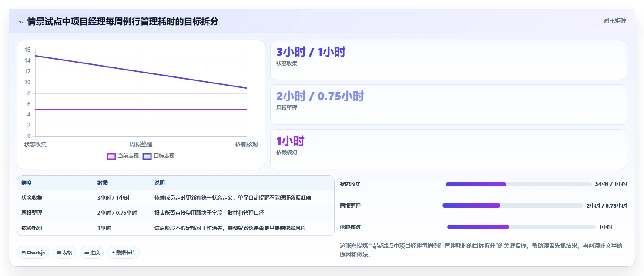Click the description starting 依赖成员定时更新
Screen dimensions: 644x276
click(x=233, y=198)
